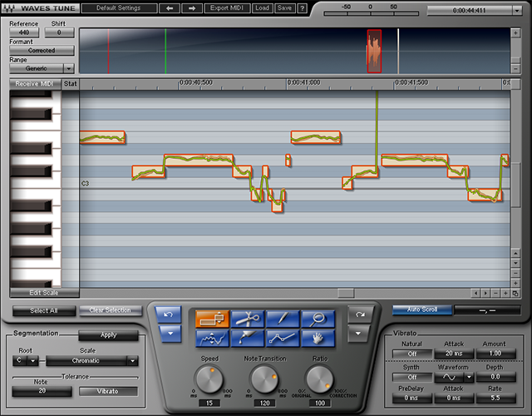Screen dimensions: 532x416
Task: Open the undo history dropdown
Action: [170, 334]
